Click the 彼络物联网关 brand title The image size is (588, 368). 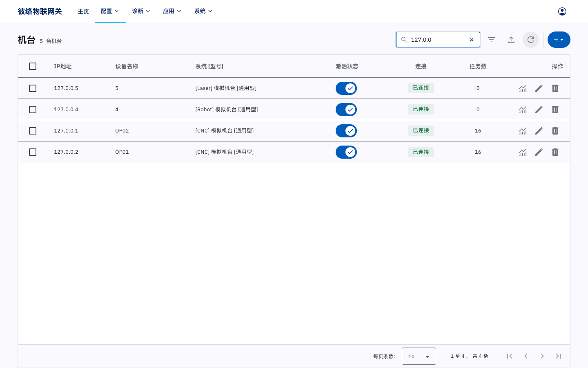coord(40,11)
